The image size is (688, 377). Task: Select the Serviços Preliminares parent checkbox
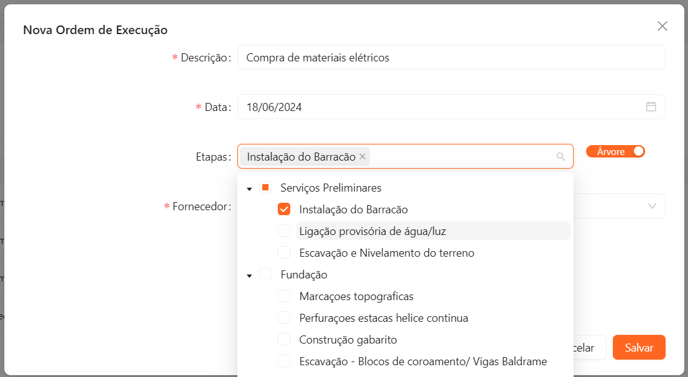pos(265,187)
